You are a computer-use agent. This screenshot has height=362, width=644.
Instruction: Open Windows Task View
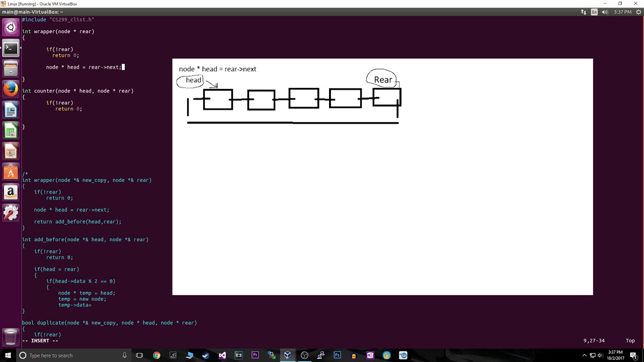pos(139,355)
